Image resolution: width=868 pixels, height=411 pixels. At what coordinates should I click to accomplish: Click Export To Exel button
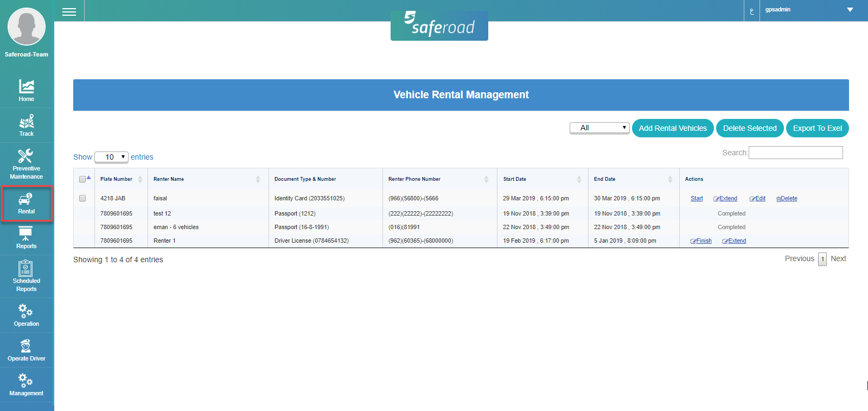(x=817, y=128)
